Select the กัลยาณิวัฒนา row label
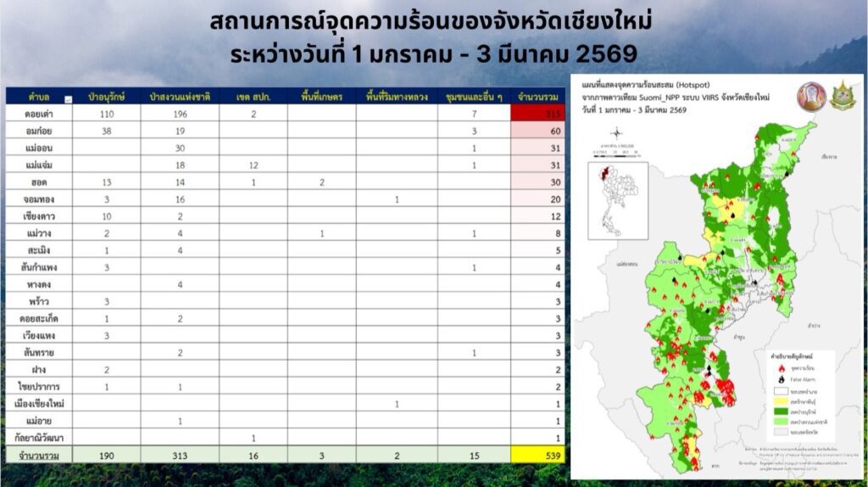This screenshot has width=868, height=487. tap(37, 437)
